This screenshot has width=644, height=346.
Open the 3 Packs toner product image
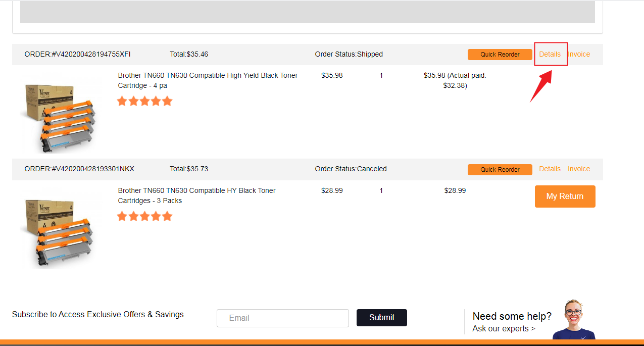coord(60,228)
